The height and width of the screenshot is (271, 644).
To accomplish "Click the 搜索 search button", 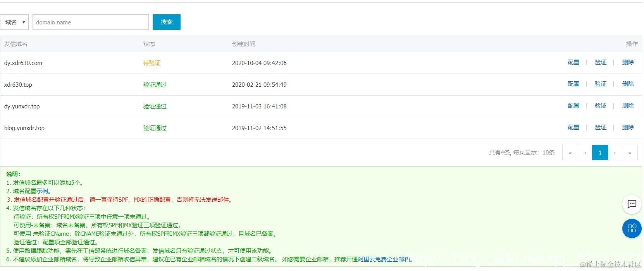I will [167, 22].
